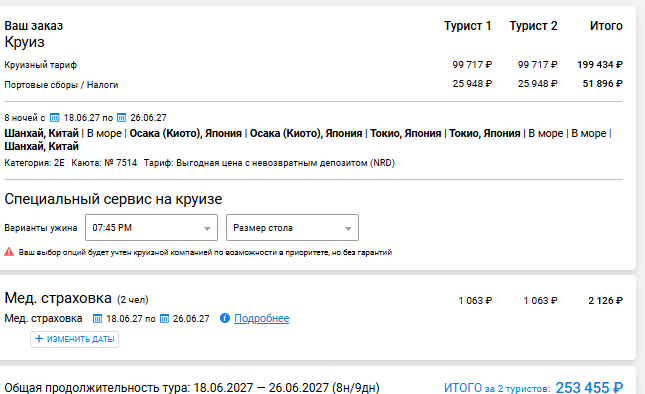The height and width of the screenshot is (394, 645).
Task: Click the plus icon in ИЗМЕНИТЬ ДАТЫ
Action: point(39,339)
